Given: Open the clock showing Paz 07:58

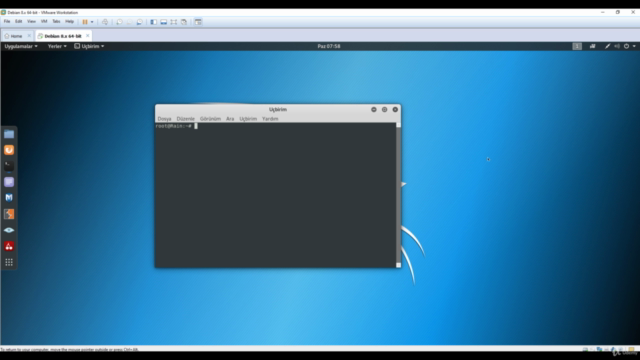Looking at the screenshot, I should click(x=329, y=46).
